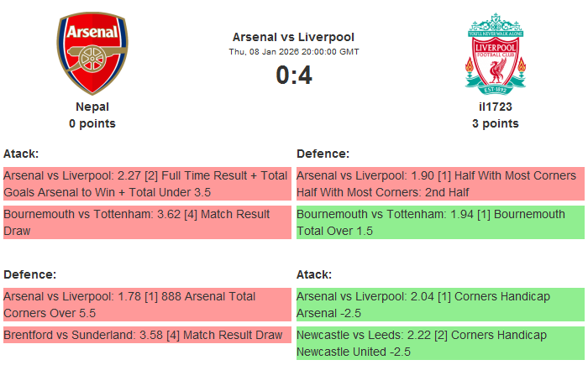Click il1723's 3 points label
The width and height of the screenshot is (588, 386).
tap(496, 123)
